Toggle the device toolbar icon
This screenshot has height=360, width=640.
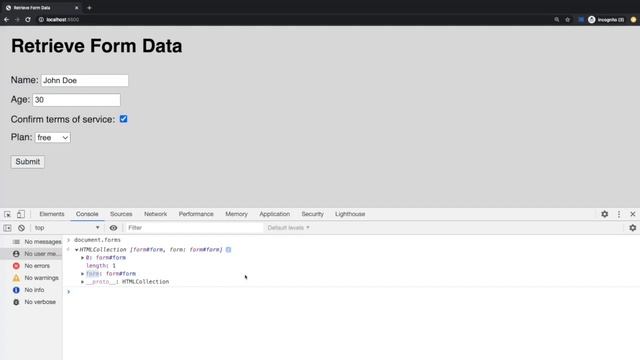click(20, 214)
